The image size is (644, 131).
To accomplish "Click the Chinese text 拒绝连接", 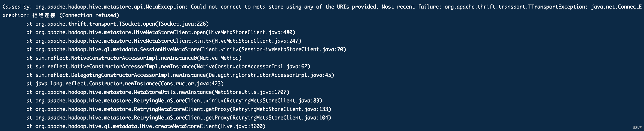I will pos(44,15).
